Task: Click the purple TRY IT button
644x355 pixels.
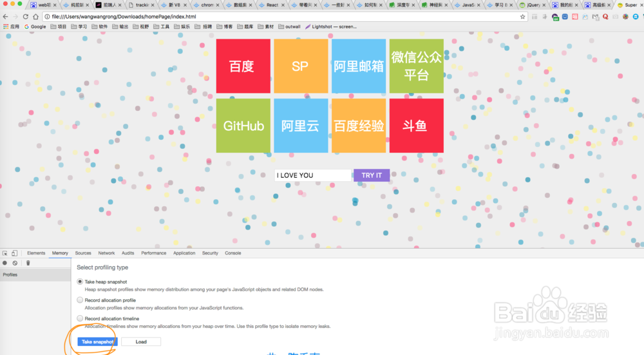Action: pos(372,175)
